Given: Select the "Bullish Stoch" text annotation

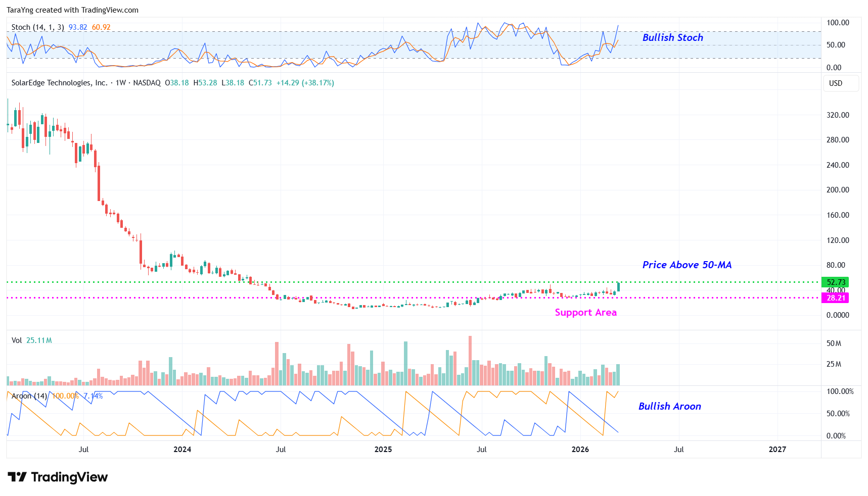Looking at the screenshot, I should (x=672, y=38).
